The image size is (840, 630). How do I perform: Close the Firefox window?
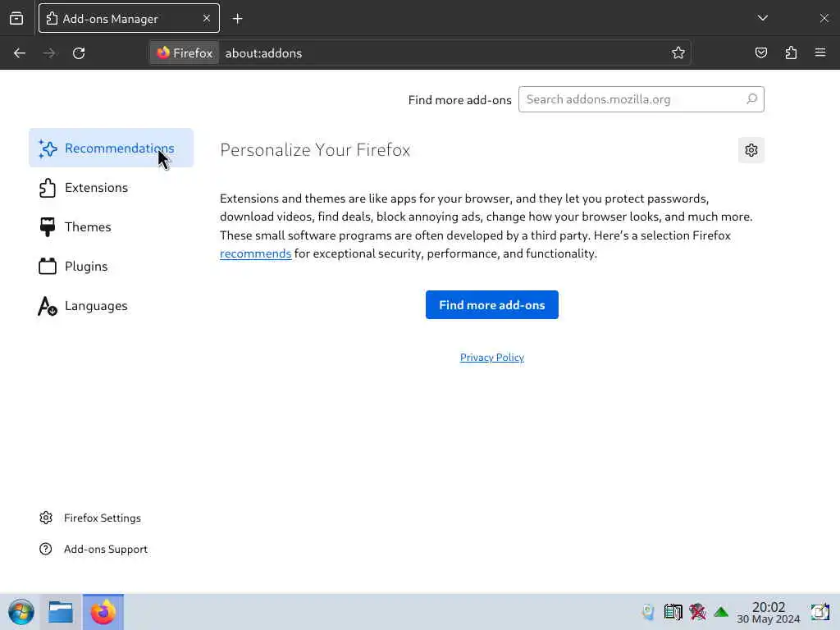(x=824, y=18)
